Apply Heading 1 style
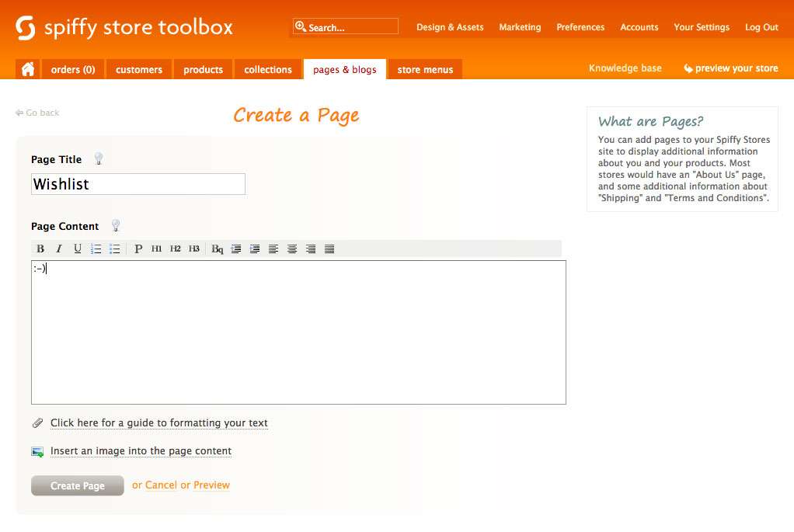The height and width of the screenshot is (532, 794). tap(156, 249)
